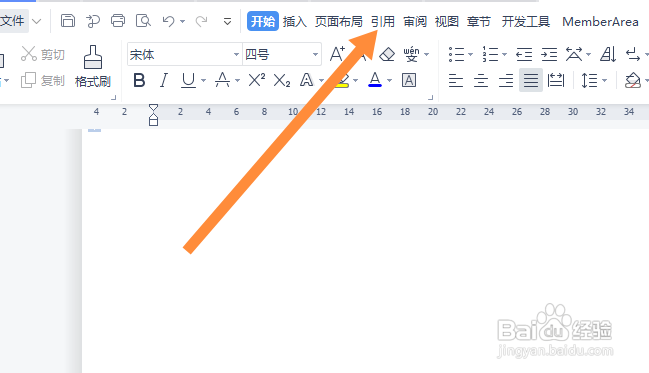
Task: Open underline style dropdown arrow
Action: pyautogui.click(x=203, y=80)
